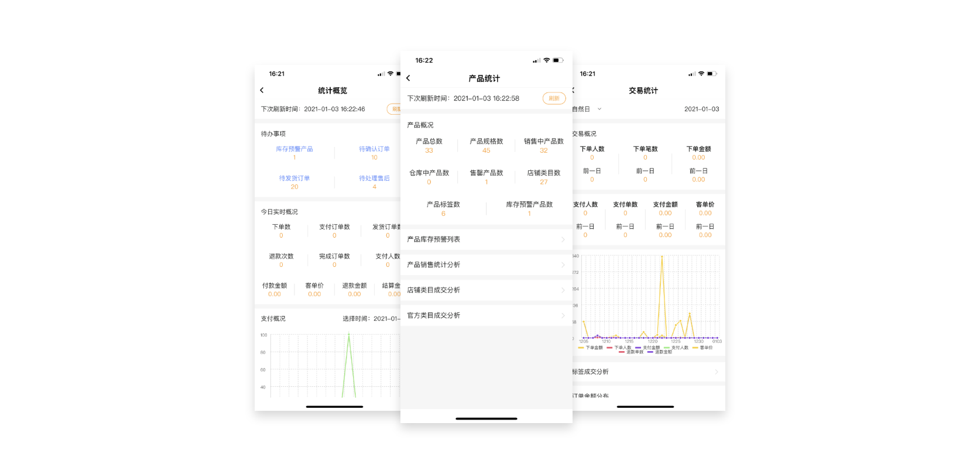Click signal icon in 交易统计 status bar
The height and width of the screenshot is (474, 980).
tap(692, 74)
